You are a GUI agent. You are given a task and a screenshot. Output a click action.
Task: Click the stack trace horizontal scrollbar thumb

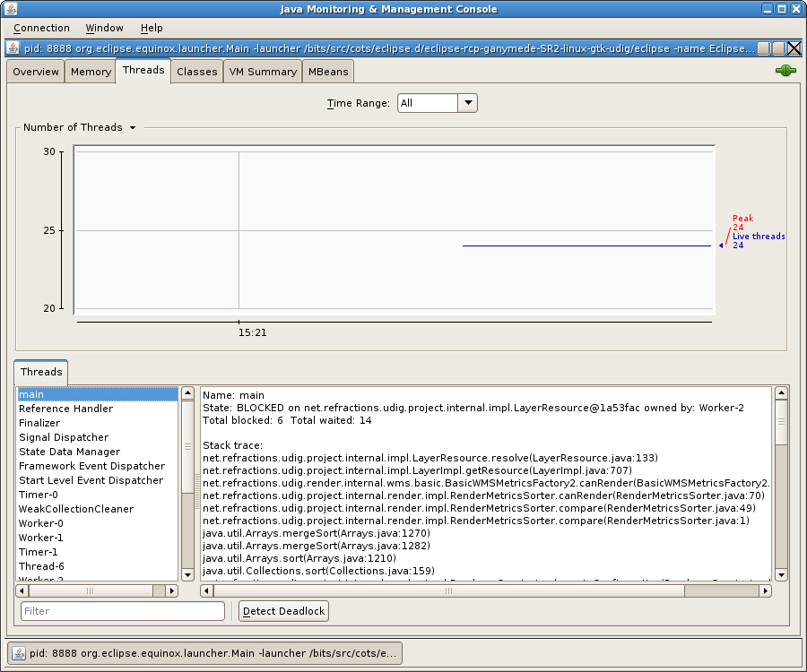tap(449, 590)
